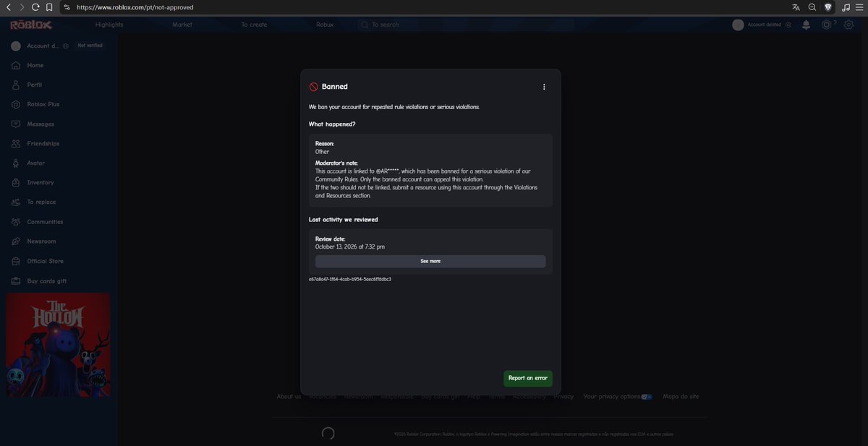Screen dimensions: 868x446
Task: Open the Mapa do site footer link
Action: (x=681, y=396)
